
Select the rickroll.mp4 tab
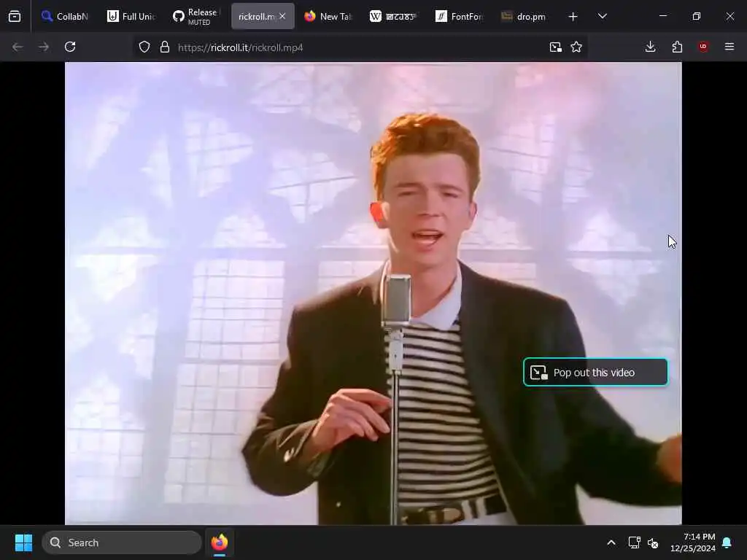[258, 17]
